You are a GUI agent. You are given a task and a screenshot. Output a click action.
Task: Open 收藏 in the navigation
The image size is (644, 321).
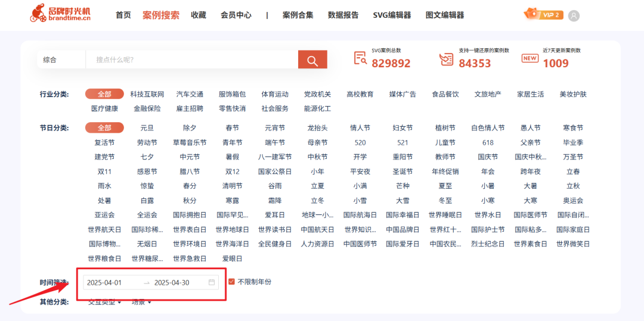(199, 15)
